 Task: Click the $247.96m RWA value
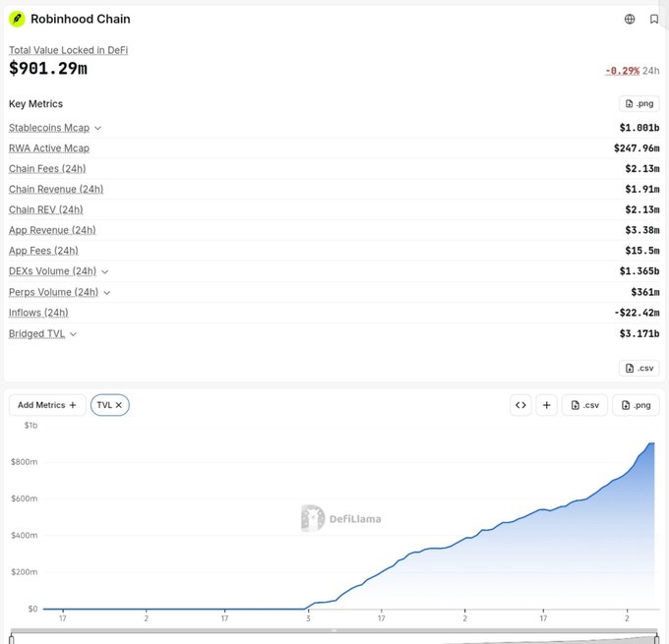point(637,148)
